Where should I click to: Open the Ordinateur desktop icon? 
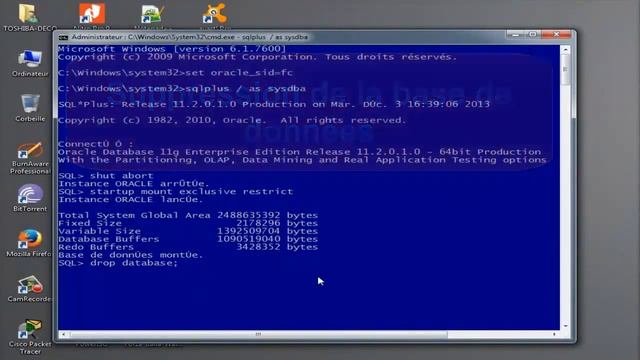[x=29, y=63]
